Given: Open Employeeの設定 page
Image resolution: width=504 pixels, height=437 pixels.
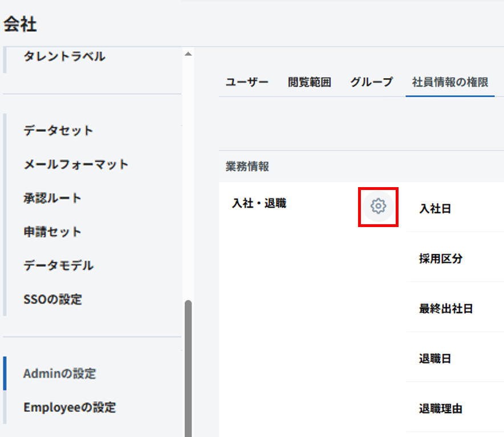Looking at the screenshot, I should [x=70, y=407].
